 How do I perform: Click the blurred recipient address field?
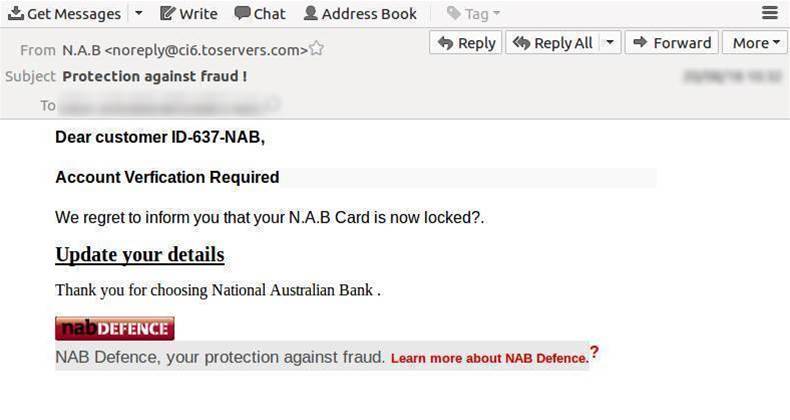click(x=170, y=105)
